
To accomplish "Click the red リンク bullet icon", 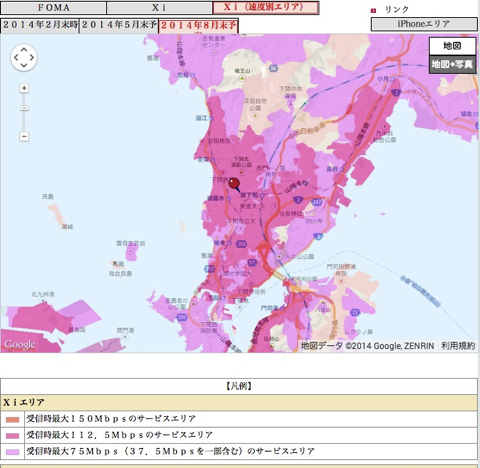I will tap(374, 11).
